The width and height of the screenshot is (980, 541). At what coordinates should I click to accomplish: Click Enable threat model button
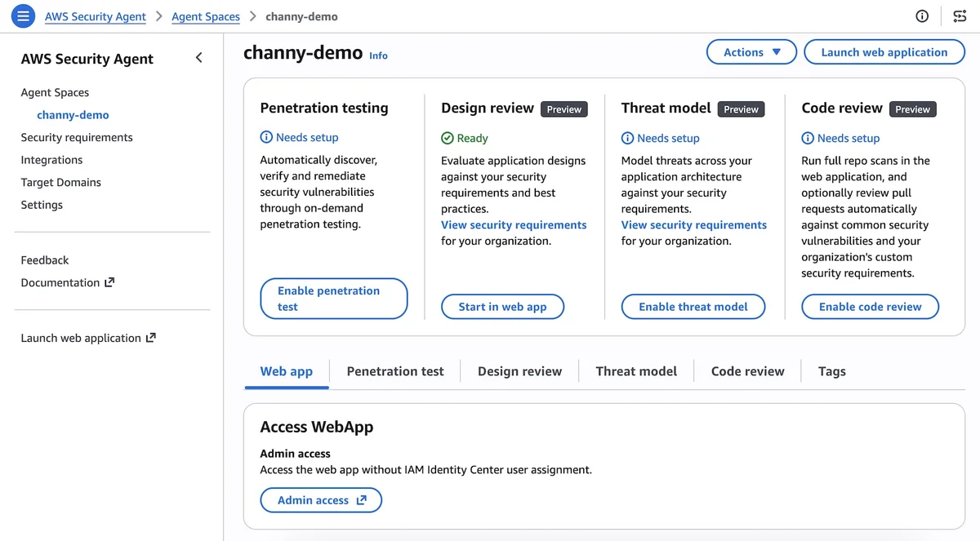693,307
